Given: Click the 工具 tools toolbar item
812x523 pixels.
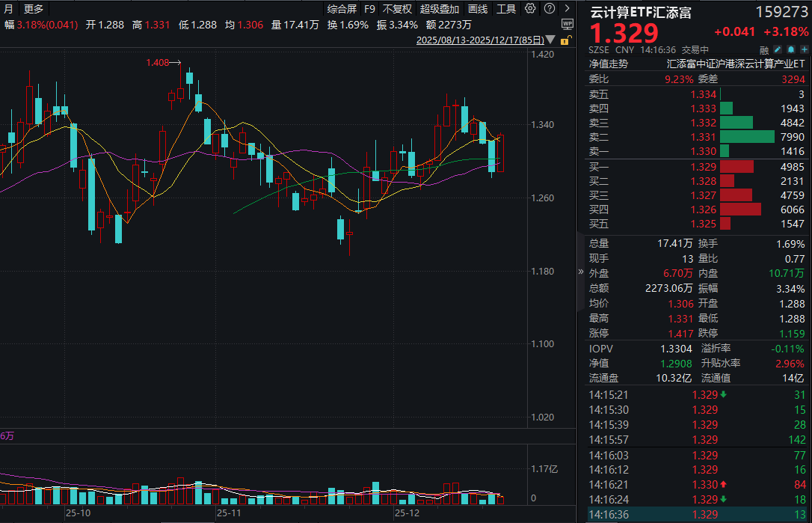Looking at the screenshot, I should click(x=507, y=8).
